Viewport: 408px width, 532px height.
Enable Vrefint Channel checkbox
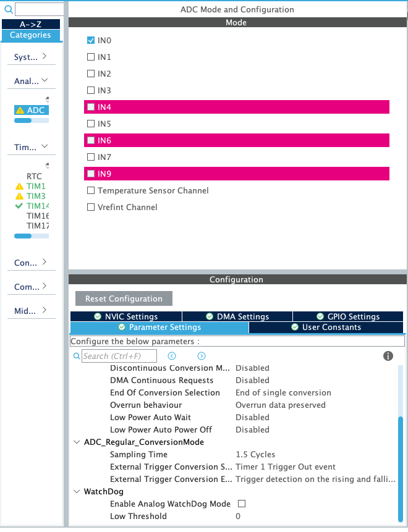pyautogui.click(x=91, y=207)
